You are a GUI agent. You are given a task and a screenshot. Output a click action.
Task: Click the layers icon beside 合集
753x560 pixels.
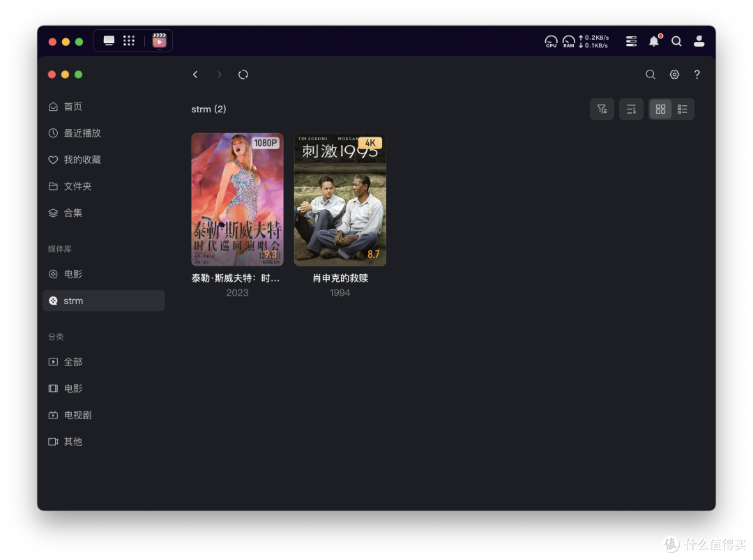coord(53,213)
